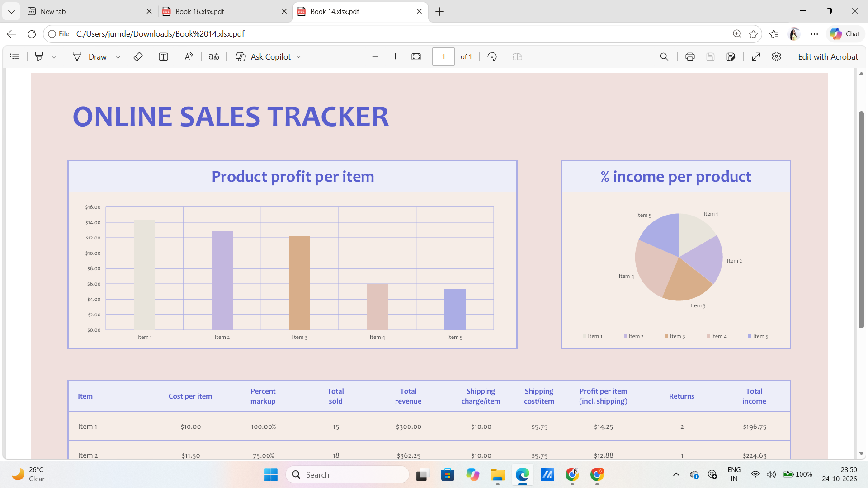Select the Highlight tool icon
This screenshot has height=488, width=868.
coord(39,56)
